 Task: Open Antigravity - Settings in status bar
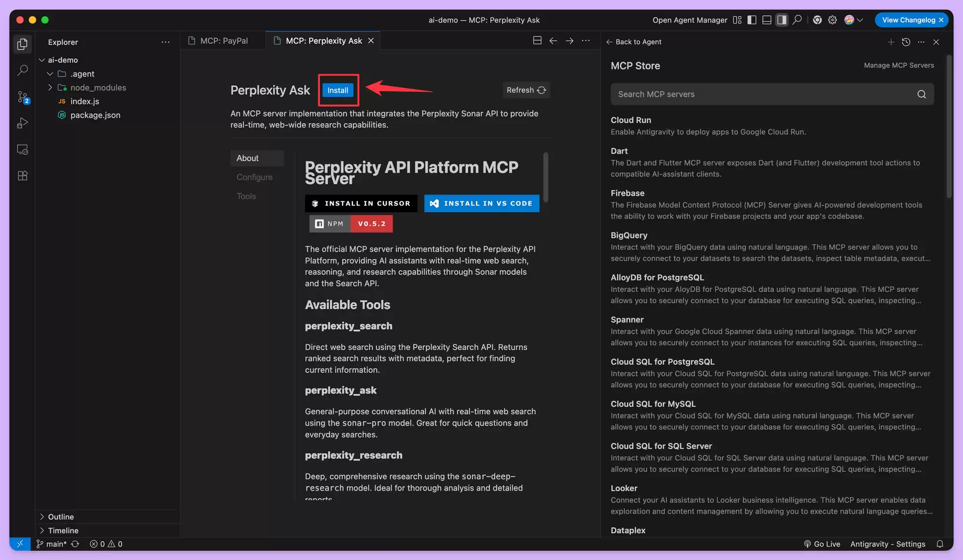pyautogui.click(x=887, y=544)
